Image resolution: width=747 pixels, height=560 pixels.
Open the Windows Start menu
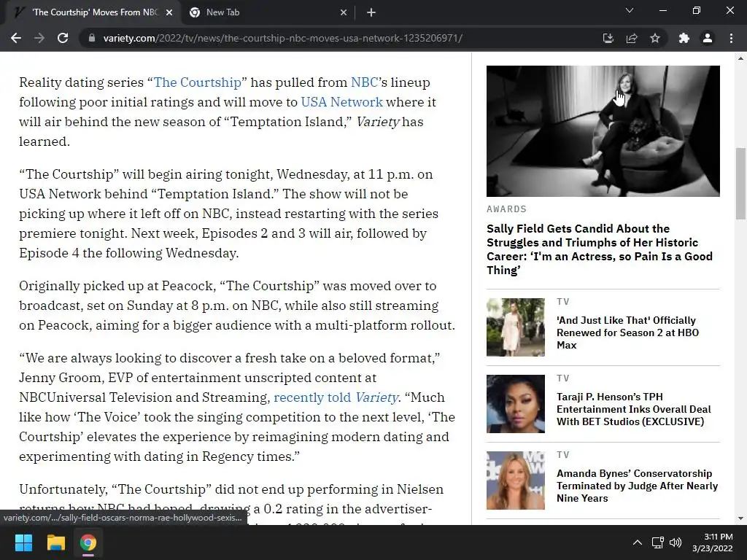pyautogui.click(x=23, y=542)
